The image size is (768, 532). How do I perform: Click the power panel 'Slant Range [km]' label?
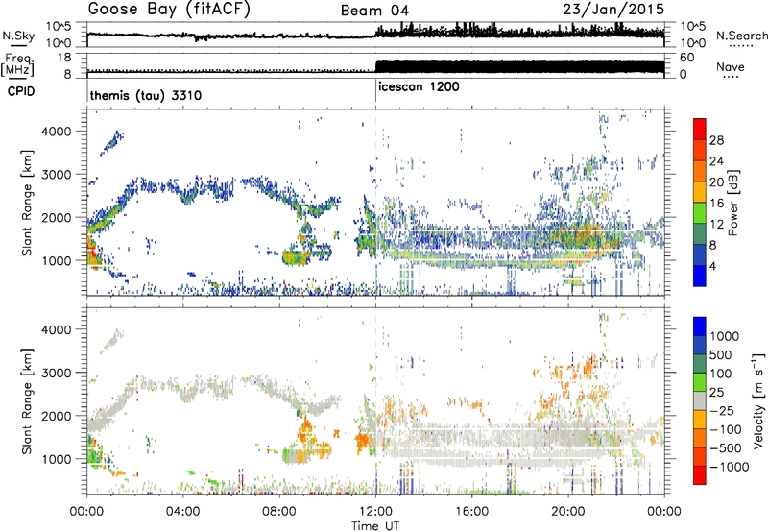click(x=26, y=203)
